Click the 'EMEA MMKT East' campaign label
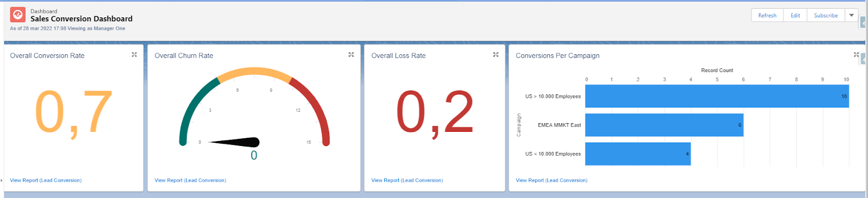Screen dimensions: 868x198 tap(559, 125)
